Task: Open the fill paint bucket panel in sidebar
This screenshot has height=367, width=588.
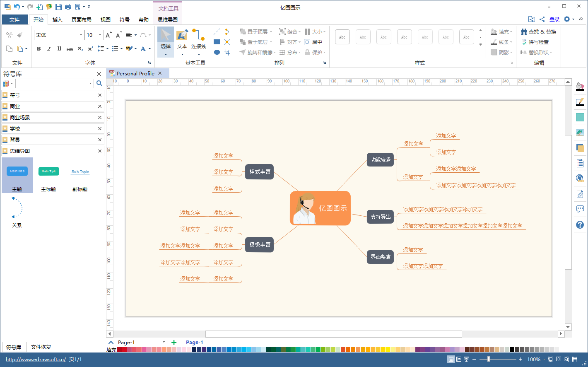Action: 580,87
